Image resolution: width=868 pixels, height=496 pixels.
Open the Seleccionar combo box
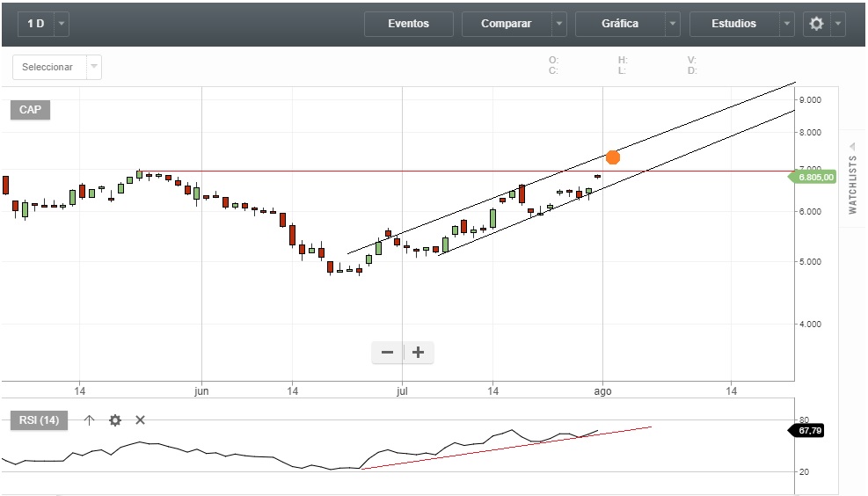[x=57, y=67]
